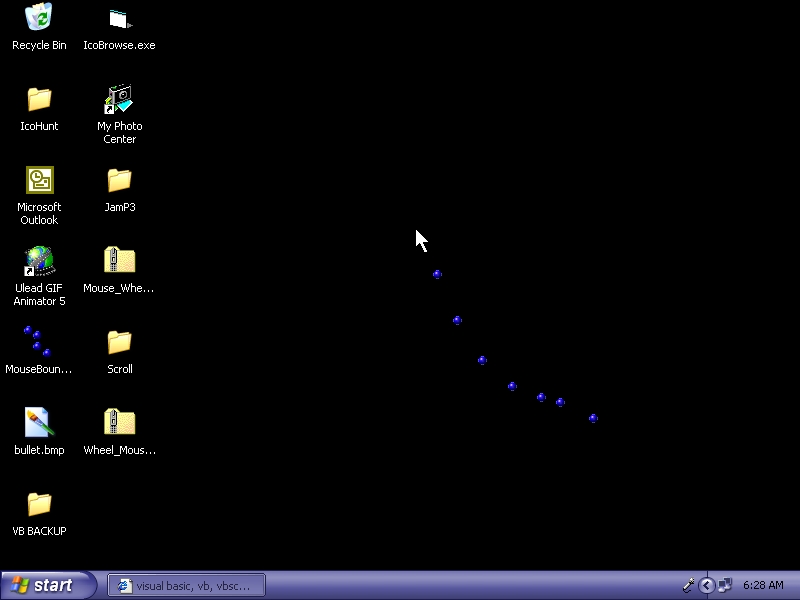This screenshot has width=800, height=600.
Task: Select the Ulead GIF Animator 5 shortcut
Action: pos(39,261)
